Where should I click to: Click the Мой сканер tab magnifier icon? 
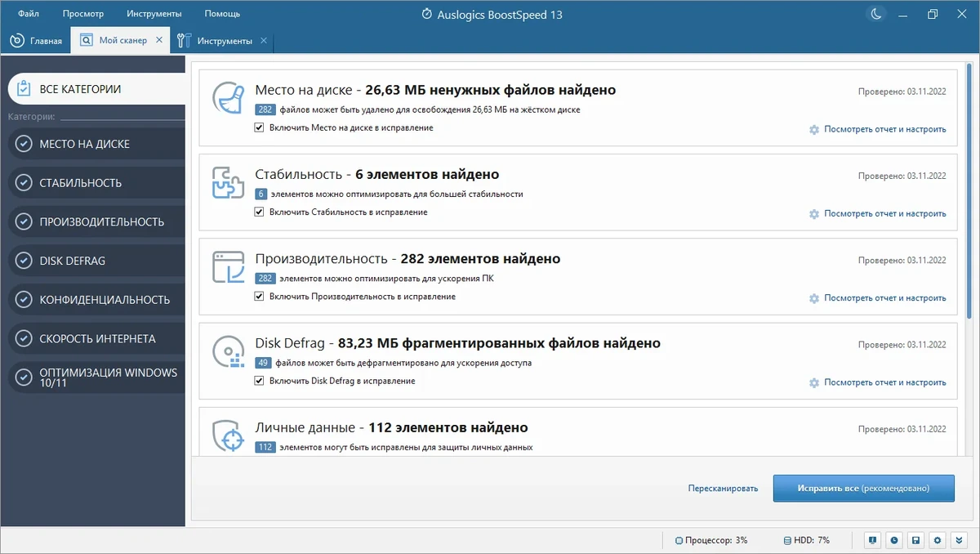click(x=86, y=40)
